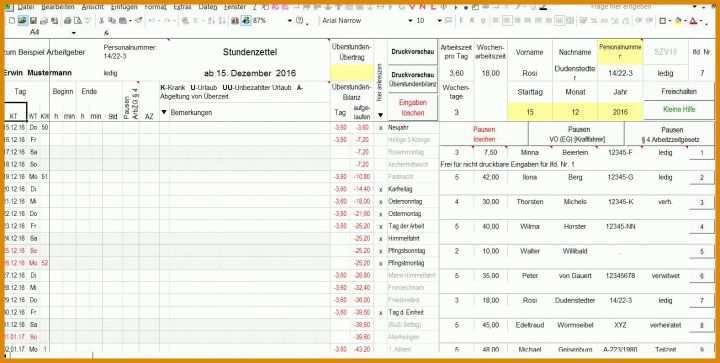
Task: Click the Kleine Hilfe button
Action: [x=679, y=110]
